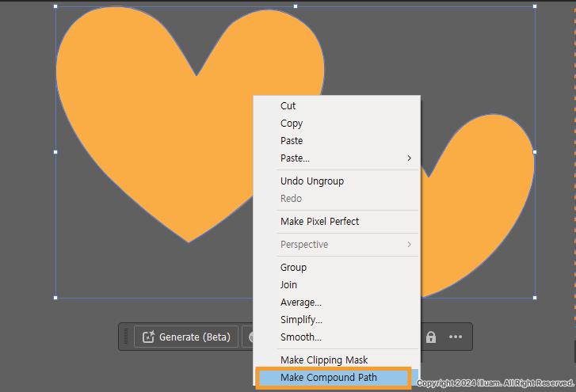The image size is (576, 392).
Task: Grab the contextual task bar drag handle
Action: tap(126, 337)
